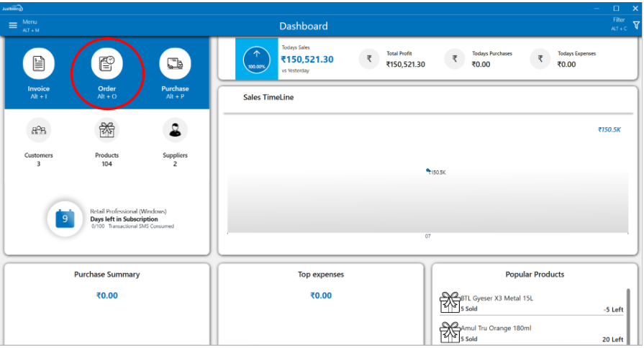Select BTL Geyser X3 Metal 15L product

496,298
